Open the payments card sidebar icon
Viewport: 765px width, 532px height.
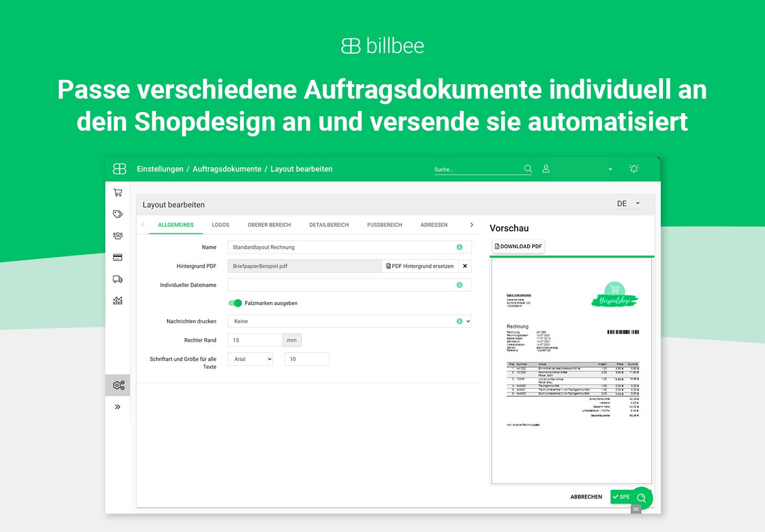click(x=118, y=257)
